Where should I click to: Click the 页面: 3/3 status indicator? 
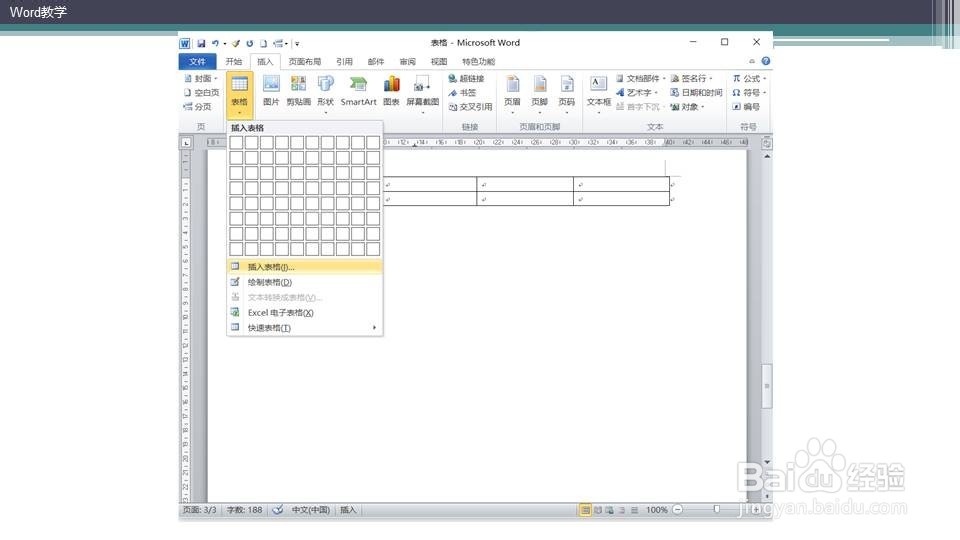(200, 509)
